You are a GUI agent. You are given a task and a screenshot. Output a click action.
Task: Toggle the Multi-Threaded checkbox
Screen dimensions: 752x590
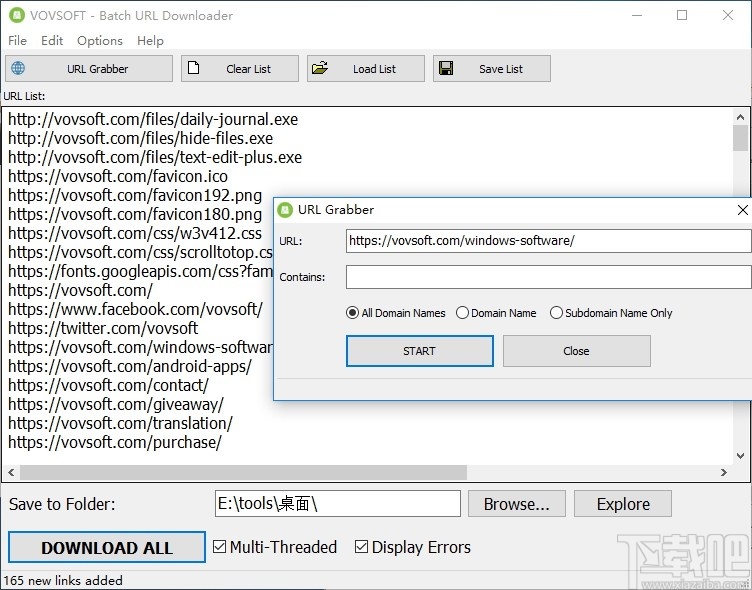219,546
